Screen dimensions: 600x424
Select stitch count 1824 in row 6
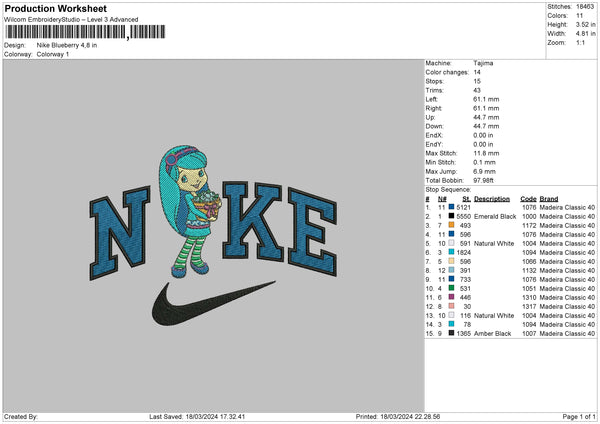(463, 252)
